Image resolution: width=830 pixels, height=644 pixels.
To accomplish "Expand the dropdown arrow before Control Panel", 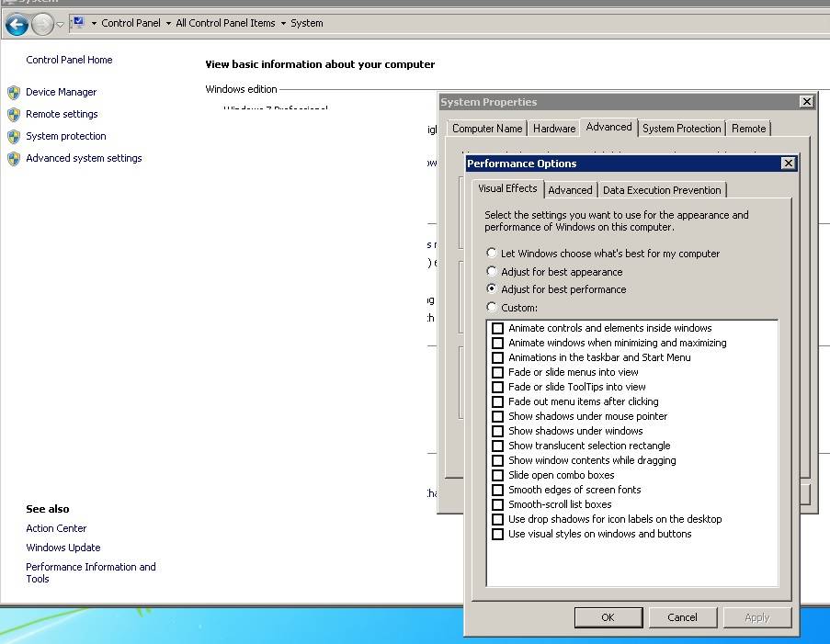I will click(94, 23).
